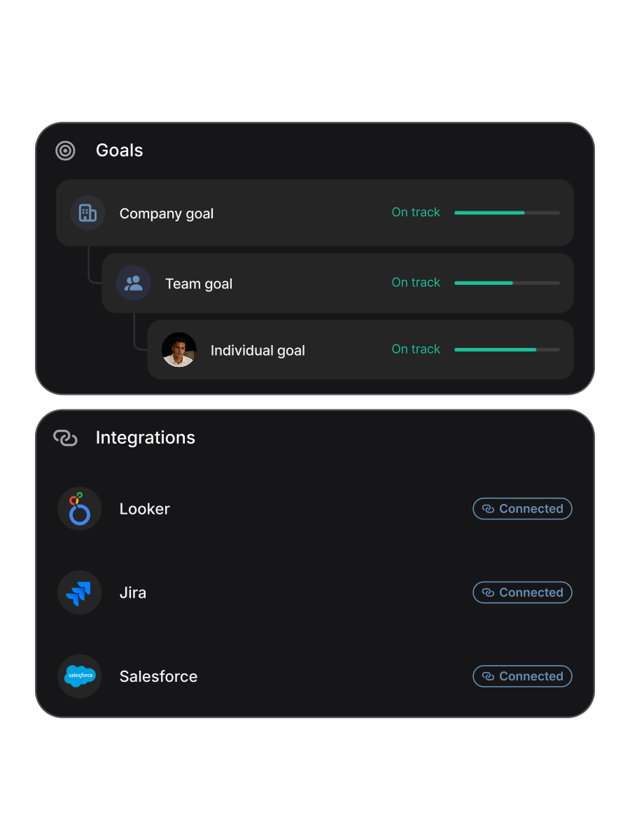The width and height of the screenshot is (630, 840).
Task: Toggle the Salesforce Connected button
Action: pos(522,676)
